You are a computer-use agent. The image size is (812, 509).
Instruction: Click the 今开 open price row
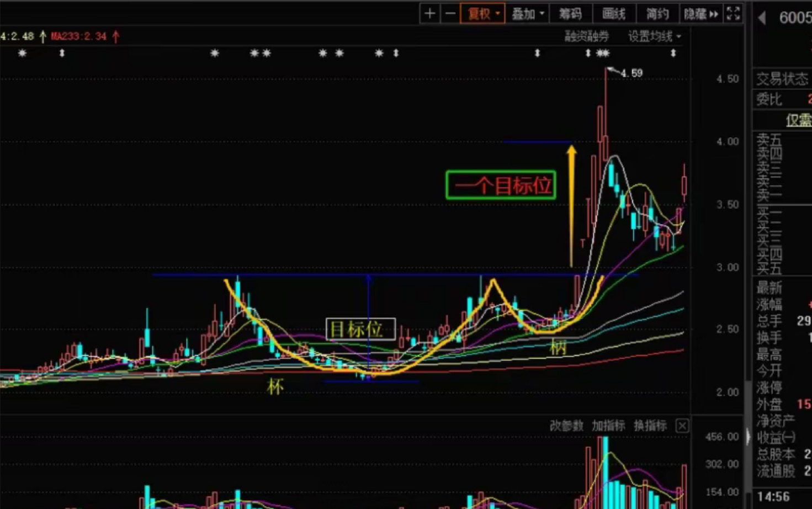pos(783,370)
